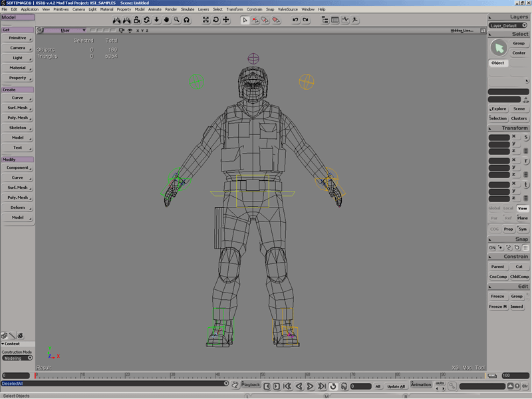Click the camera lock icon
The image size is (532, 399).
(137, 20)
